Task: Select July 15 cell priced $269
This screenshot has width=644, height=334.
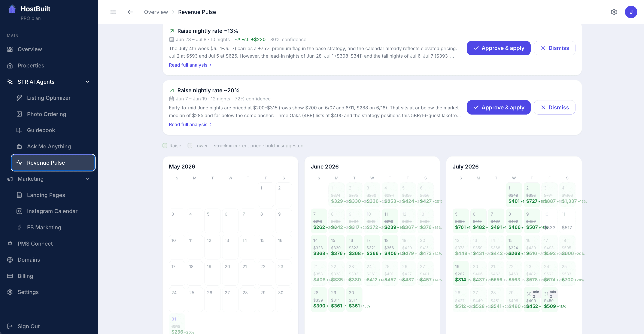Action: coord(514,247)
